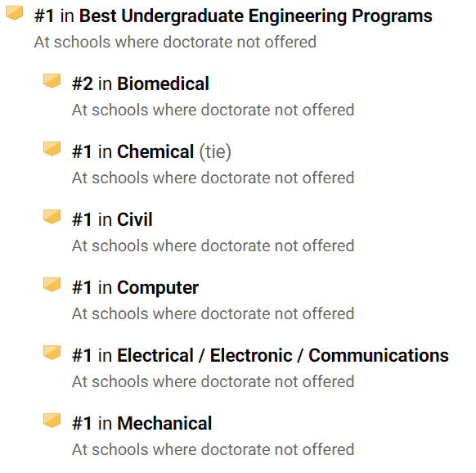Select the #1 rank text for Engineering Programs

44,16
